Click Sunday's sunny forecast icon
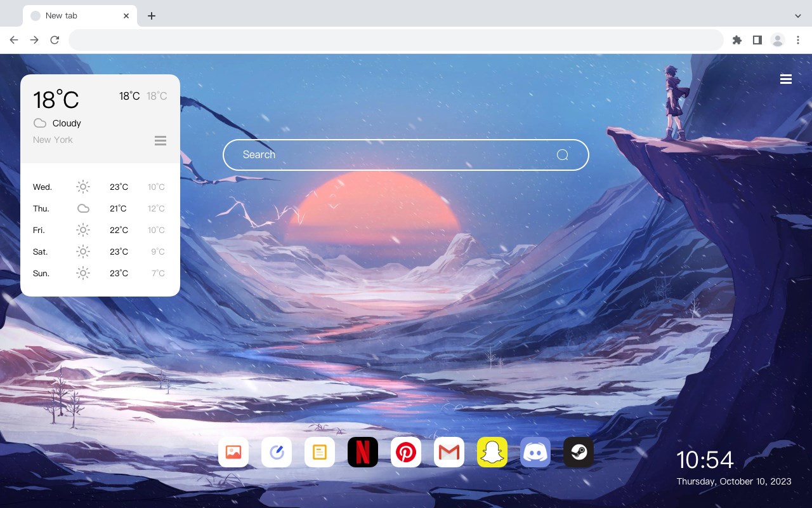The width and height of the screenshot is (812, 508). tap(83, 273)
